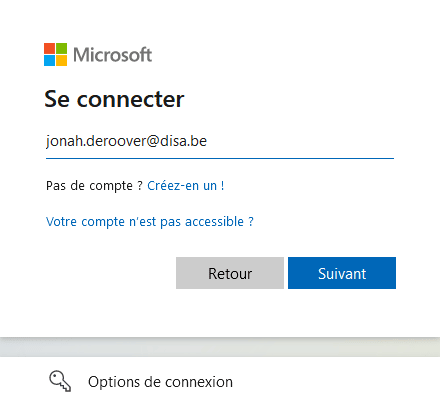The height and width of the screenshot is (404, 440).
Task: Click the blue square of the Microsoft logo
Action: (x=49, y=60)
